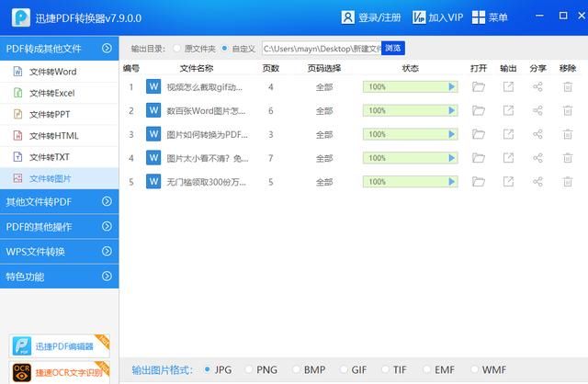Viewport: 588px width, 384px height.
Task: Remove row 5 file with trash icon
Action: click(x=568, y=182)
